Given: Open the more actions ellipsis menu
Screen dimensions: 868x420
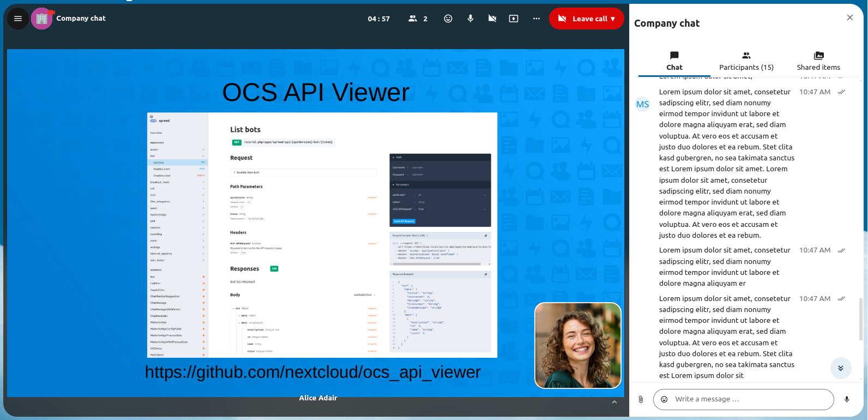Looking at the screenshot, I should coord(537,19).
